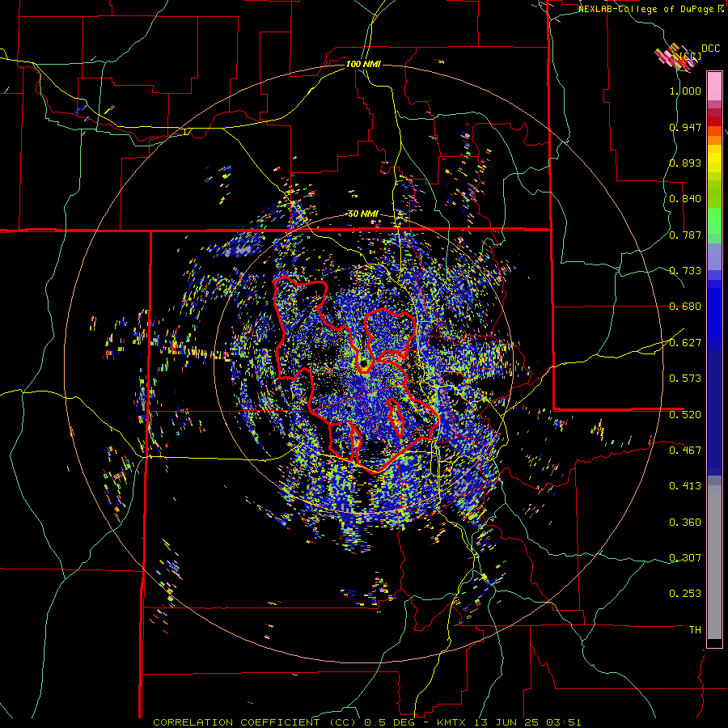Click the 0.893 scale value
728x728 pixels.
[685, 163]
